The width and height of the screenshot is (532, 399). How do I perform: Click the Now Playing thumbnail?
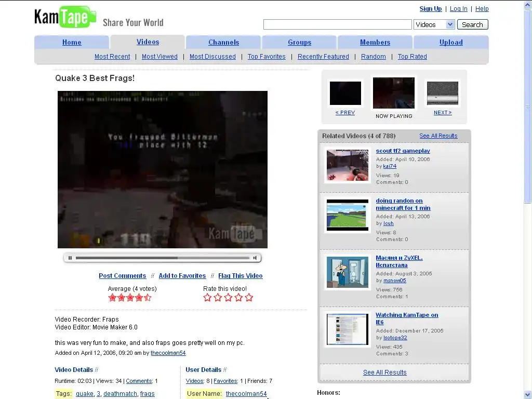394,93
